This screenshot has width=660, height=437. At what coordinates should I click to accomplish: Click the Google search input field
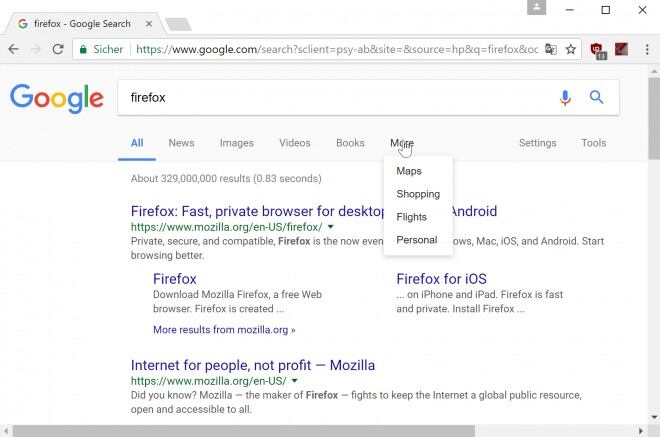tap(330, 98)
